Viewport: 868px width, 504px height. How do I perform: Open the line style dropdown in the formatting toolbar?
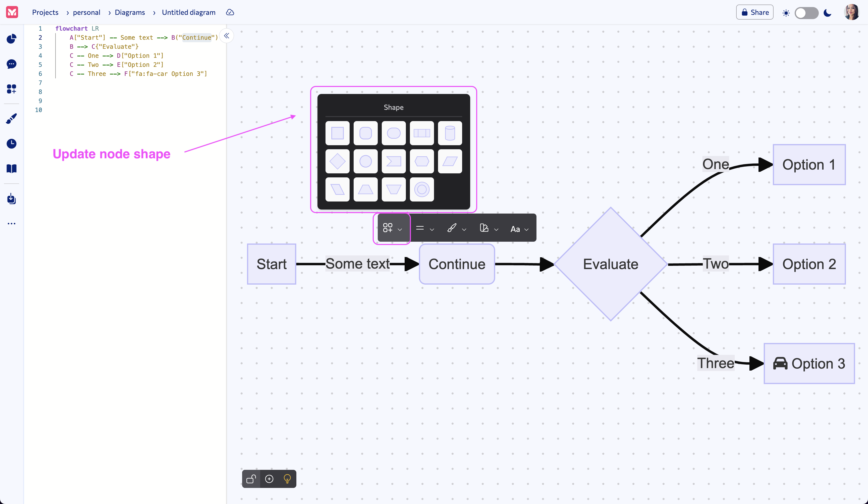click(x=425, y=228)
